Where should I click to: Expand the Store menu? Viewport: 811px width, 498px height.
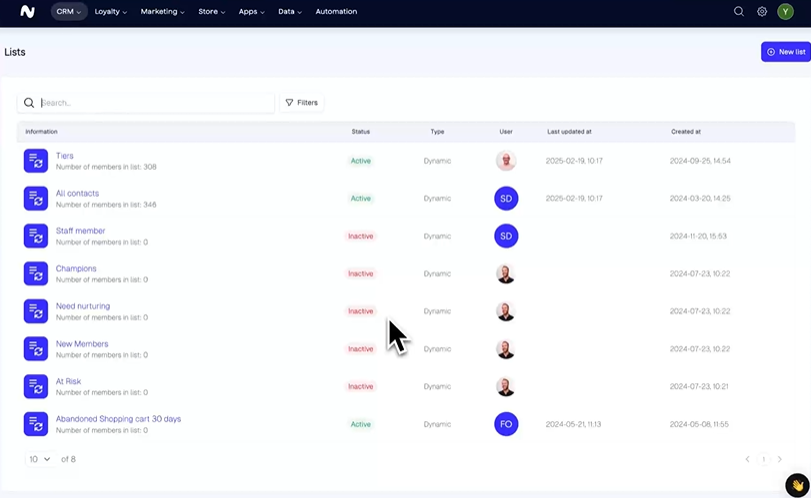point(212,11)
